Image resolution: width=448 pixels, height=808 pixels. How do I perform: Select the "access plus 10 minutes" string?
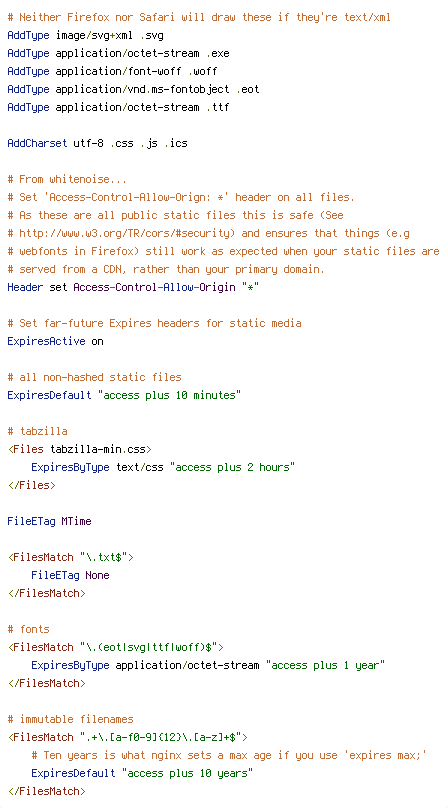[x=170, y=395]
